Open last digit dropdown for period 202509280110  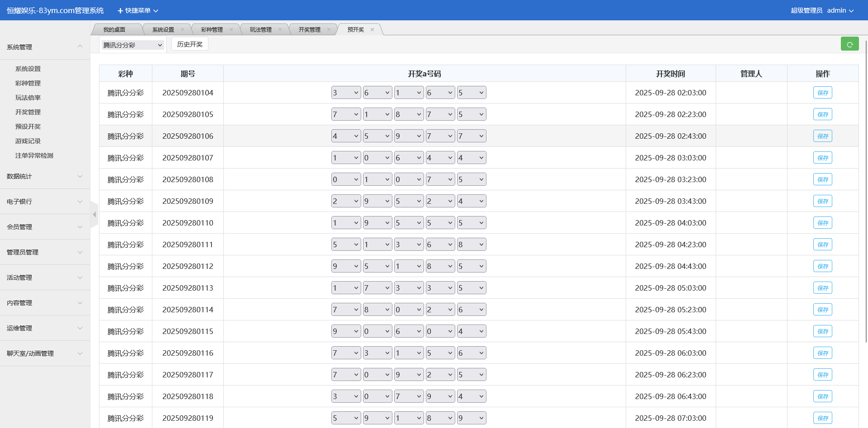click(x=471, y=223)
